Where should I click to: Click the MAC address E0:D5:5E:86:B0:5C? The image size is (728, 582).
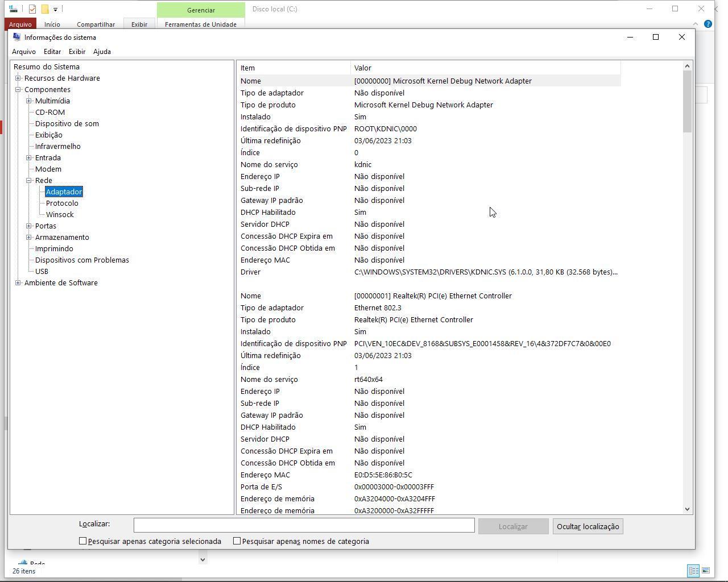[x=383, y=475]
